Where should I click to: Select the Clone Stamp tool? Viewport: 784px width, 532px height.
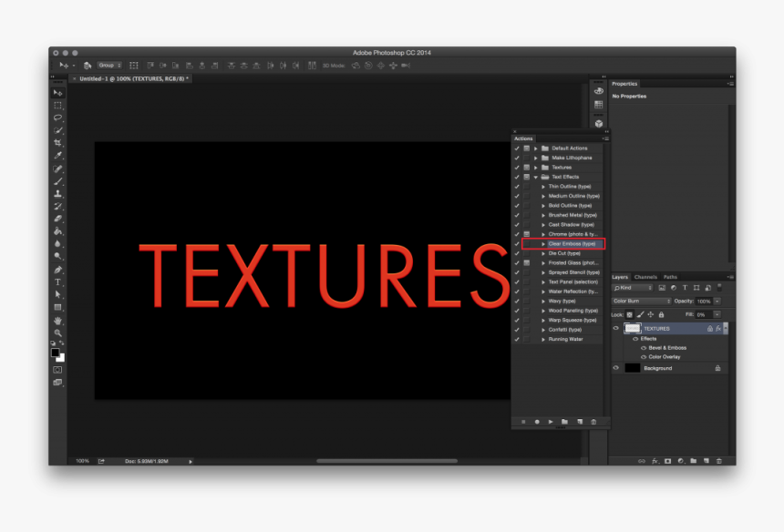click(58, 194)
